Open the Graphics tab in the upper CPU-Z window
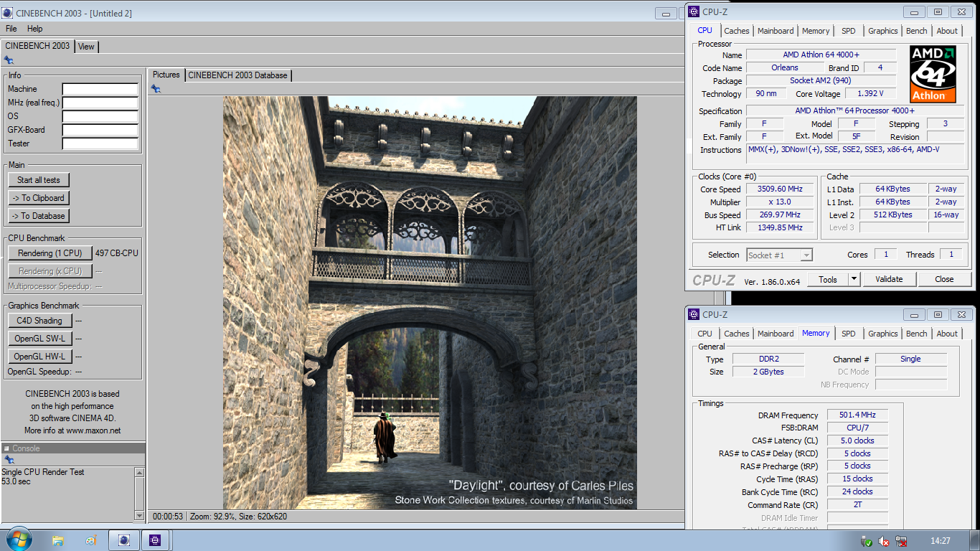Screen dimensions: 980x551 (x=882, y=31)
